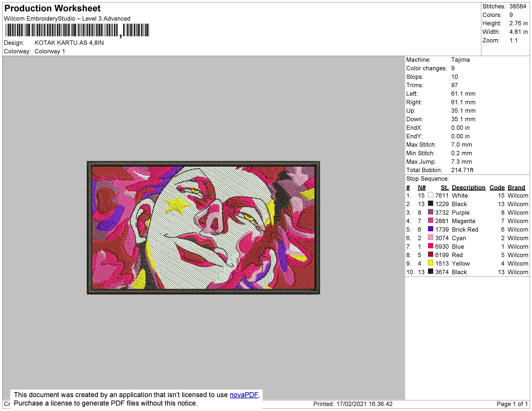Click the Purple description in row 3
532x411 pixels.
pos(460,213)
